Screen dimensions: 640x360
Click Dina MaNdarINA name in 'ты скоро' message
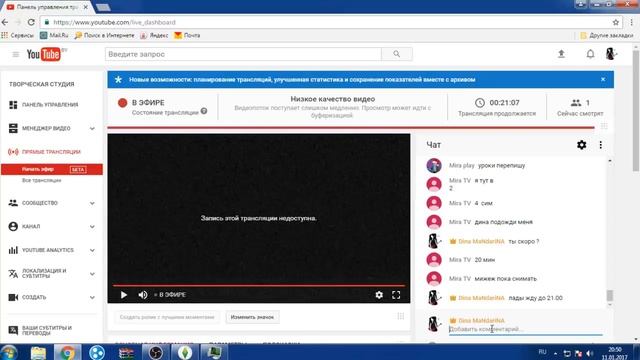[481, 241]
